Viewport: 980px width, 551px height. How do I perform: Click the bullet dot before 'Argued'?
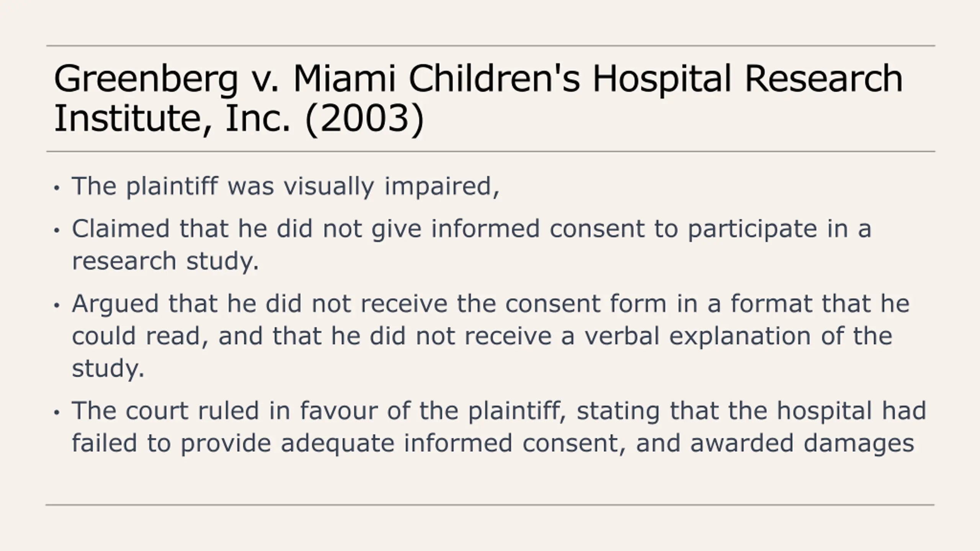(57, 305)
